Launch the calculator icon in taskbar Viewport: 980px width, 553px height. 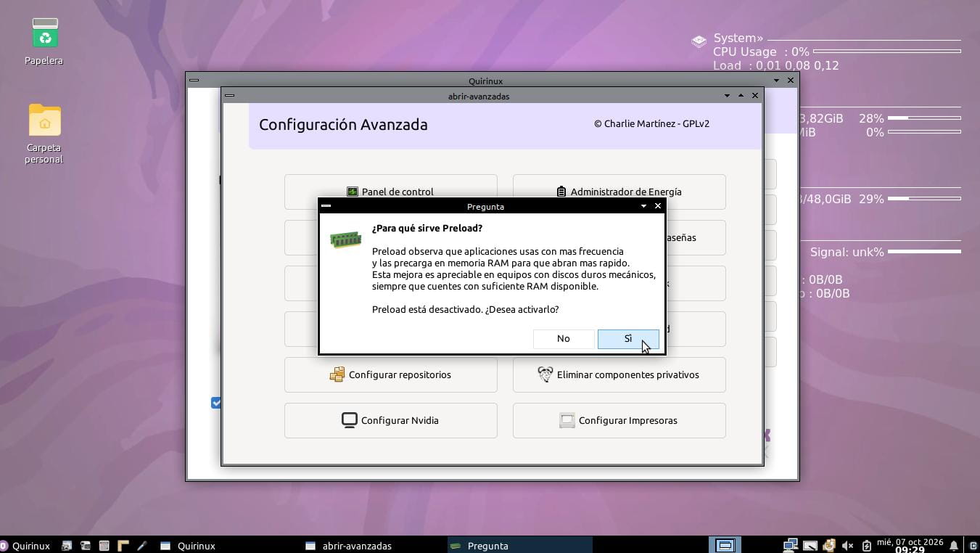click(104, 546)
